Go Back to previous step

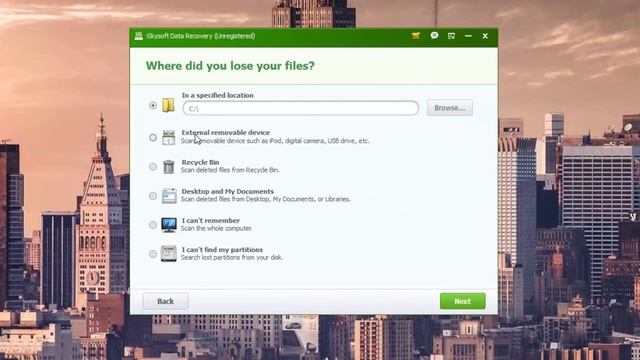point(165,301)
